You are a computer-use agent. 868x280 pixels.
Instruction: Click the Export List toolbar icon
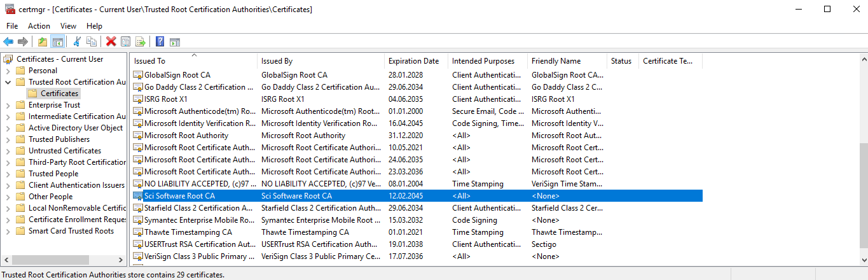pos(140,42)
